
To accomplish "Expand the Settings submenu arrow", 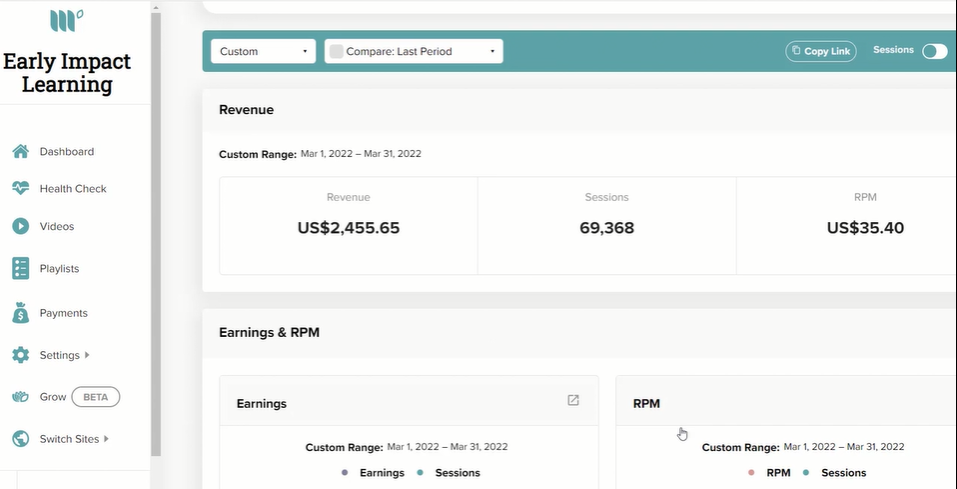I will coord(87,355).
